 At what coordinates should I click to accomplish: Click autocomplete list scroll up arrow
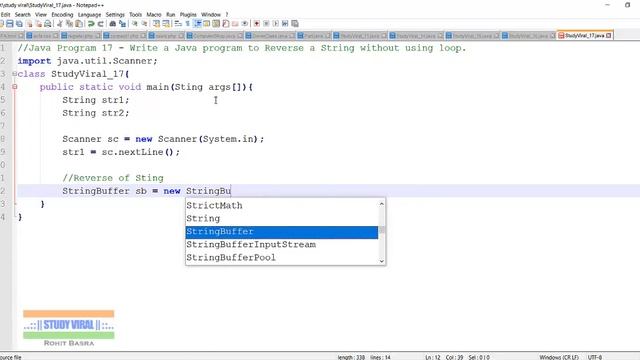tap(382, 204)
